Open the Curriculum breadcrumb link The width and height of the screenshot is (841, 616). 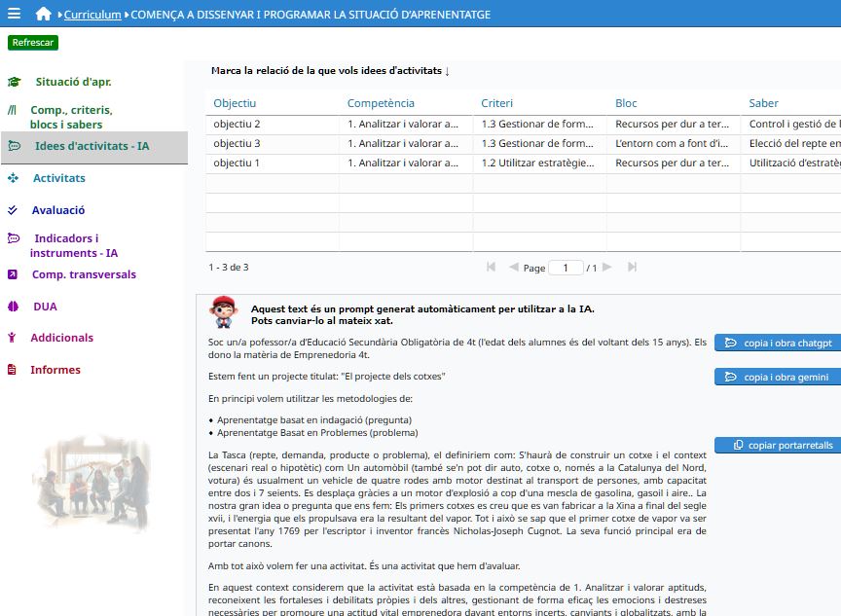click(x=92, y=15)
